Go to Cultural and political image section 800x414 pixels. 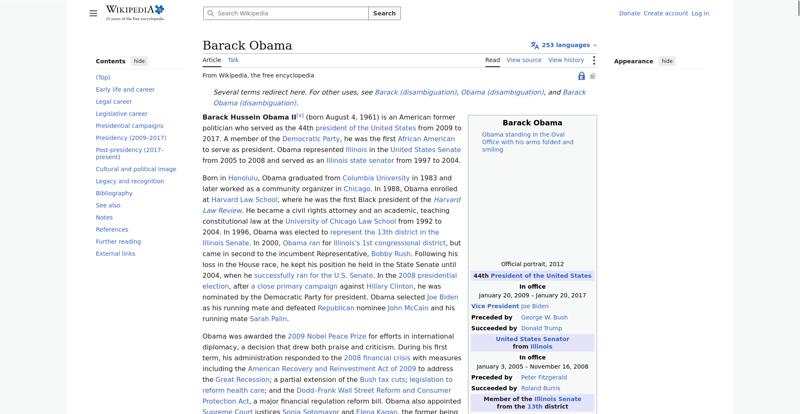tap(136, 169)
